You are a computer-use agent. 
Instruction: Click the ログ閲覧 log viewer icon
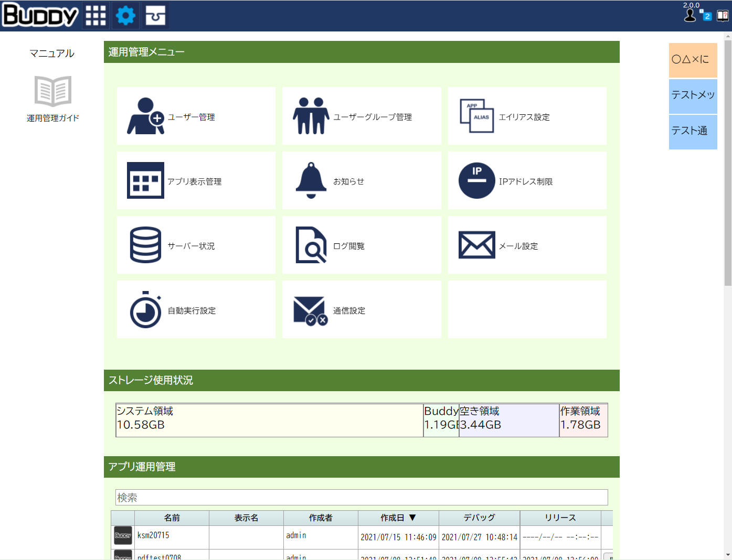pos(311,245)
